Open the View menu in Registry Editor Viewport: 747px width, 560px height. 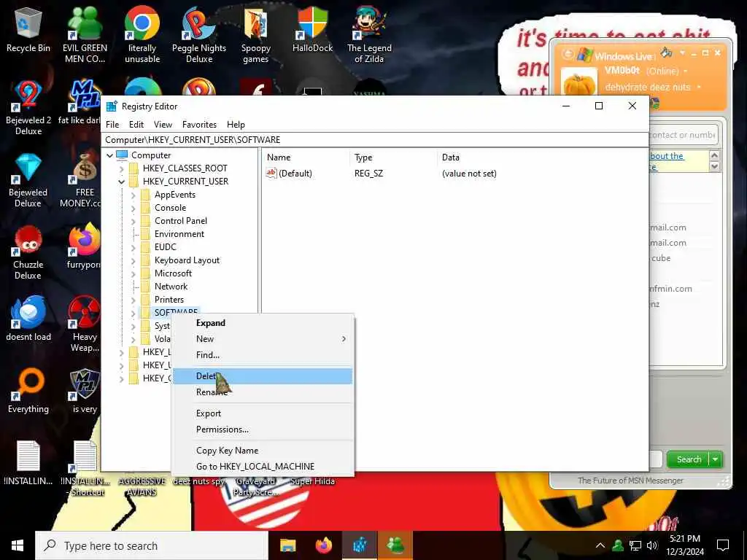point(163,125)
